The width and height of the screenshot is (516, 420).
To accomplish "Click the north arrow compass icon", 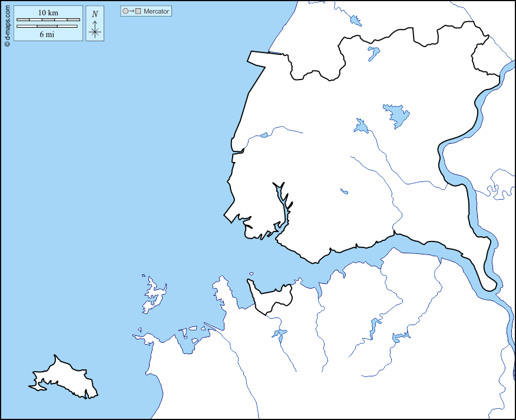I will click(95, 29).
